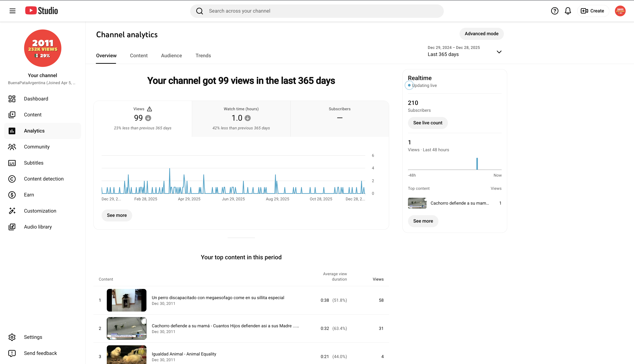Open the Community sidebar item
This screenshot has width=634, height=364.
42,147
